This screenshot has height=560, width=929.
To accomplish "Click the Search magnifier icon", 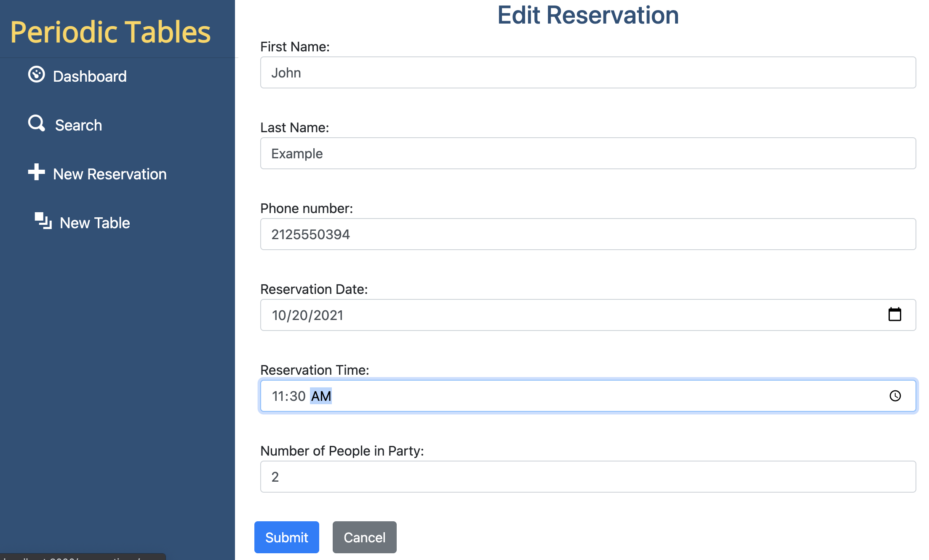I will click(36, 123).
